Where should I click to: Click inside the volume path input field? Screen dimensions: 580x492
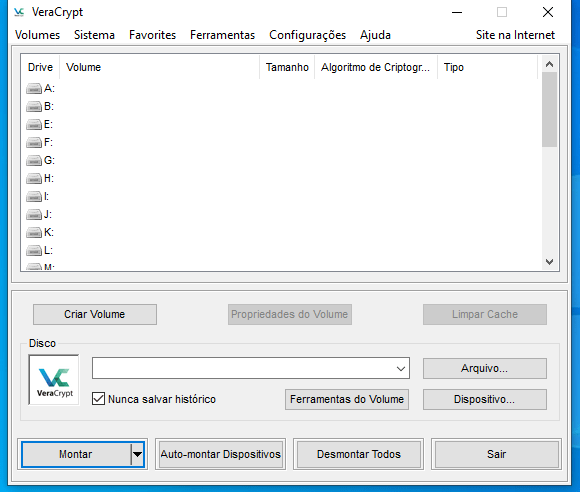(x=243, y=368)
